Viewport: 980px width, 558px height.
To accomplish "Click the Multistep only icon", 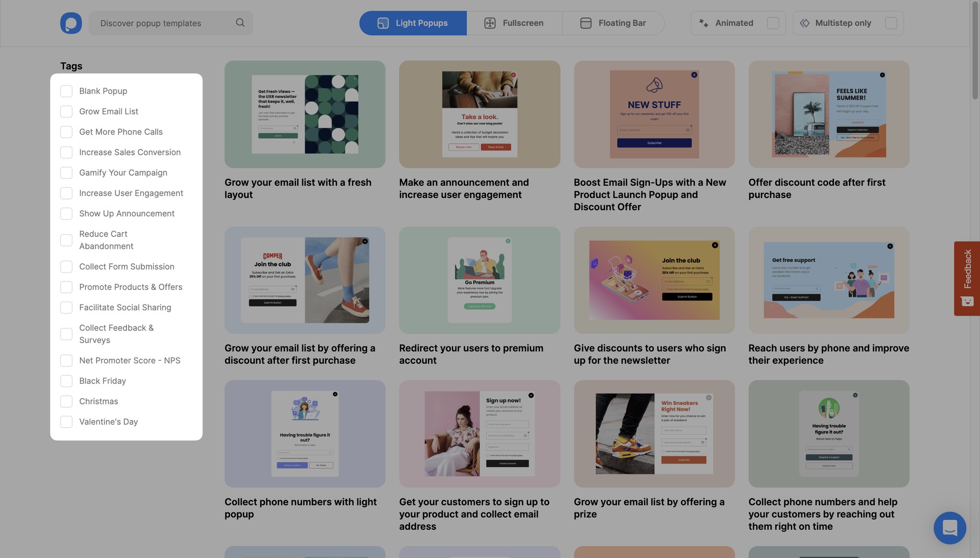I will [x=806, y=23].
